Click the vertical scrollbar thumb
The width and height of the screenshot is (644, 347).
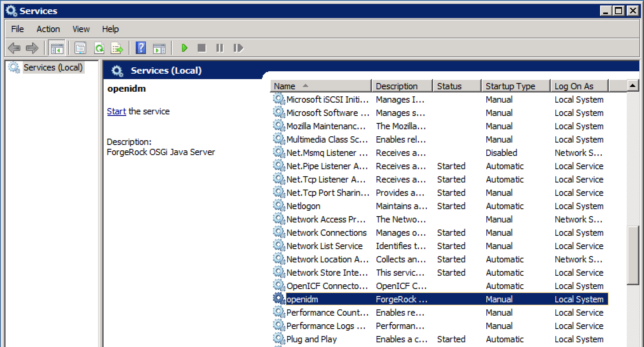click(x=633, y=255)
